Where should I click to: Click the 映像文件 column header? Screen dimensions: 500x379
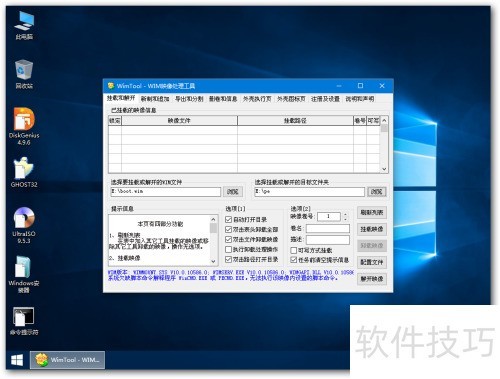tap(179, 121)
